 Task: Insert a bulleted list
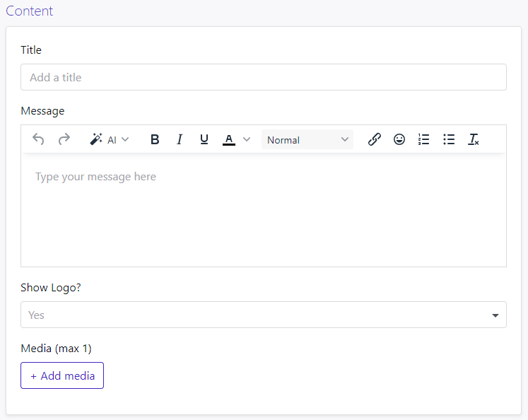point(449,139)
